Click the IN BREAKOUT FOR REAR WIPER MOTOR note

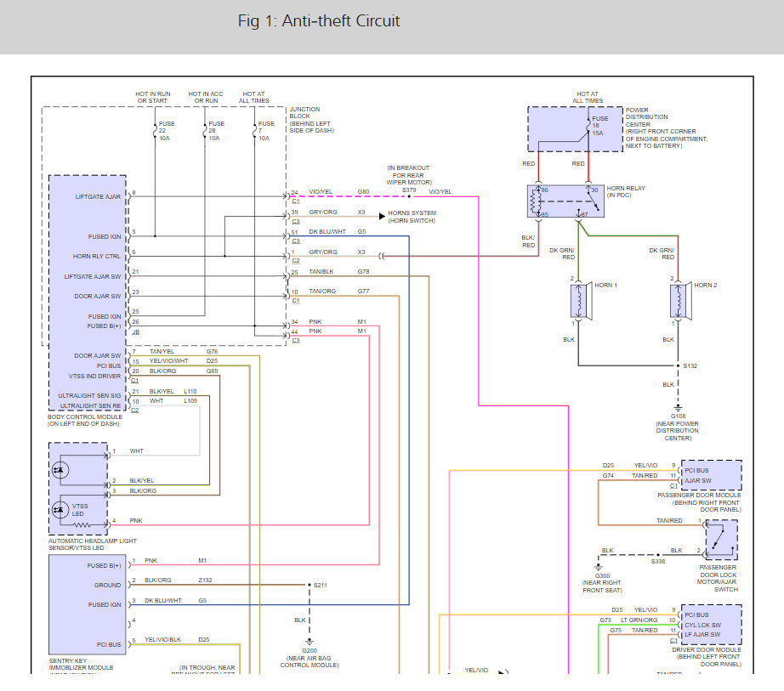(408, 175)
